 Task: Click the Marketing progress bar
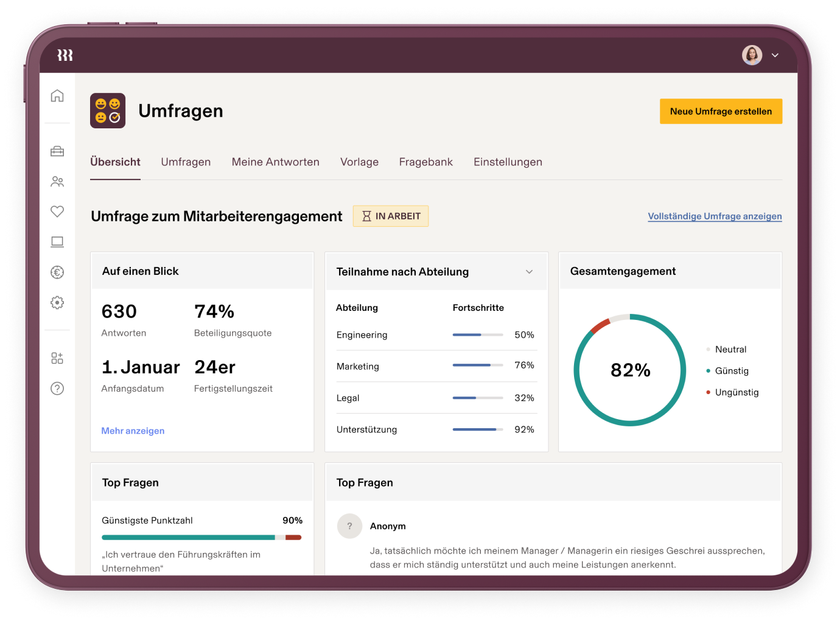(x=477, y=366)
